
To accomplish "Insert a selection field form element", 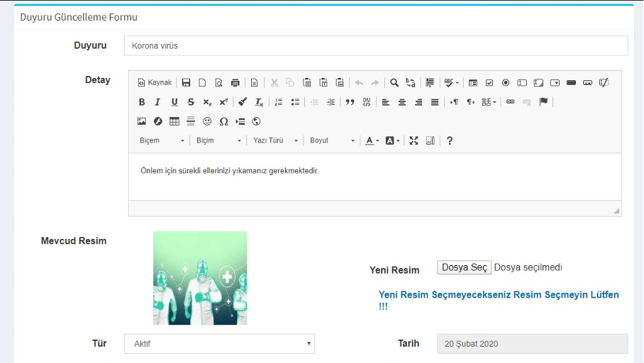I will pos(555,82).
